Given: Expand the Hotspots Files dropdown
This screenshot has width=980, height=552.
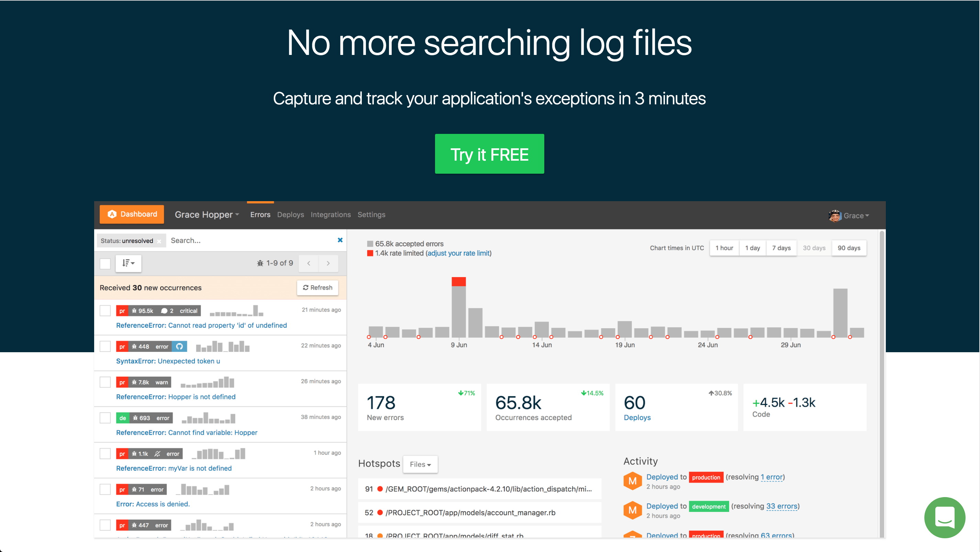Looking at the screenshot, I should [x=420, y=464].
